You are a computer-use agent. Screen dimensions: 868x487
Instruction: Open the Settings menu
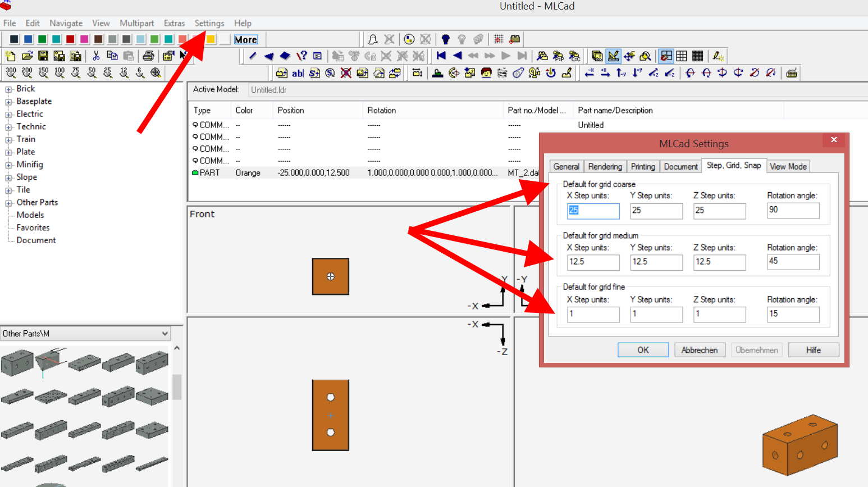[209, 23]
